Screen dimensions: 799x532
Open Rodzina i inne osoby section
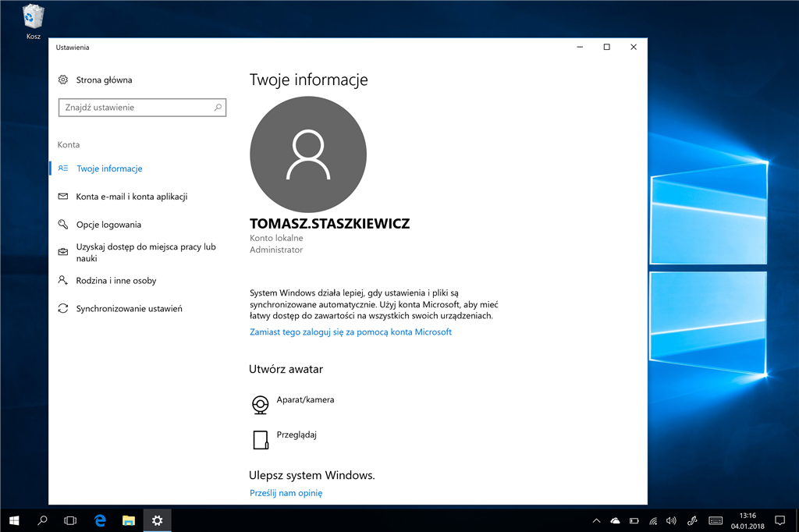coord(115,281)
